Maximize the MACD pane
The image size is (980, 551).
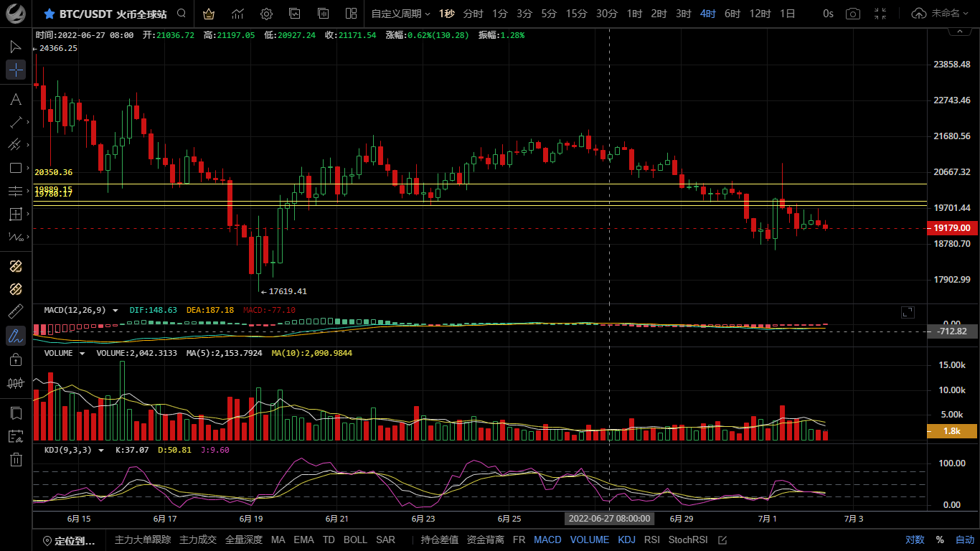click(x=908, y=312)
